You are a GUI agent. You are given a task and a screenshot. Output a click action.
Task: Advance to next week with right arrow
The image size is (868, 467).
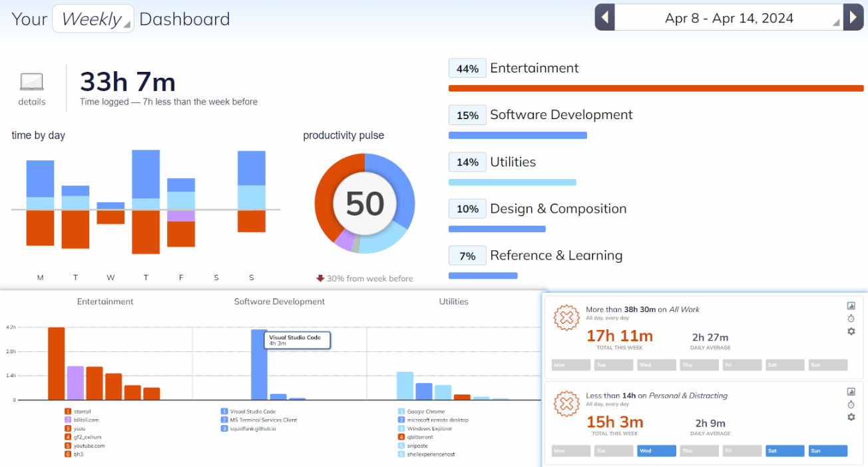point(853,17)
